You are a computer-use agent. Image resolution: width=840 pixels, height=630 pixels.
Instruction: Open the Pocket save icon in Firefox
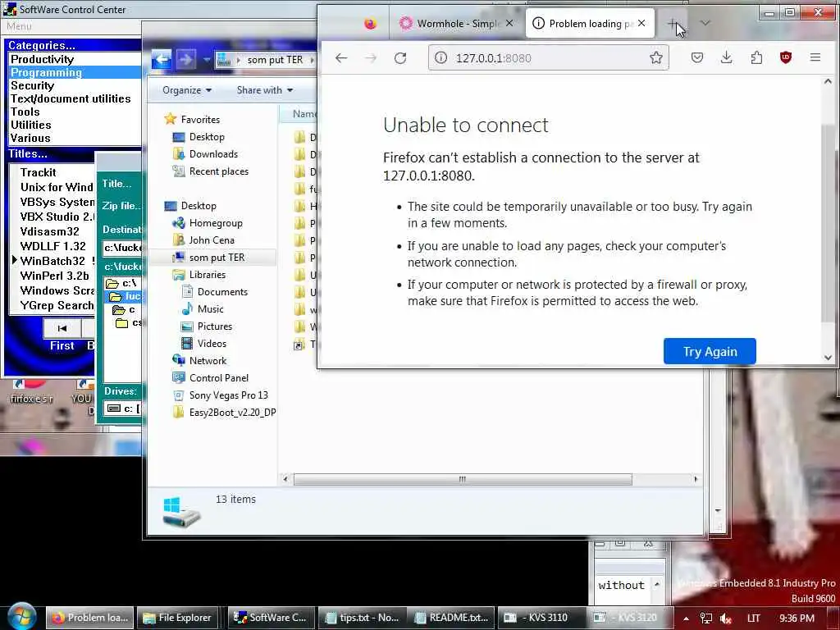point(697,57)
